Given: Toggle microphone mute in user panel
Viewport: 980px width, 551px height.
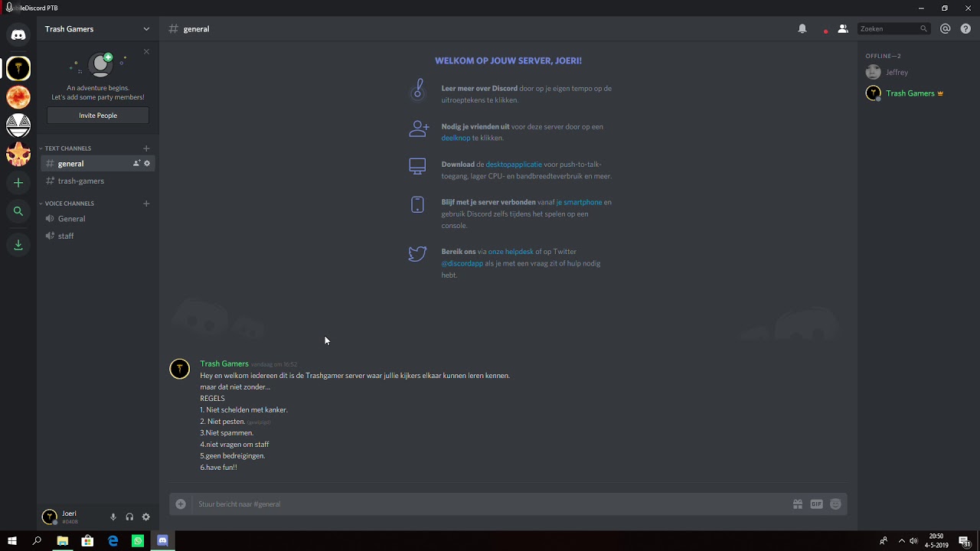Looking at the screenshot, I should pyautogui.click(x=113, y=517).
